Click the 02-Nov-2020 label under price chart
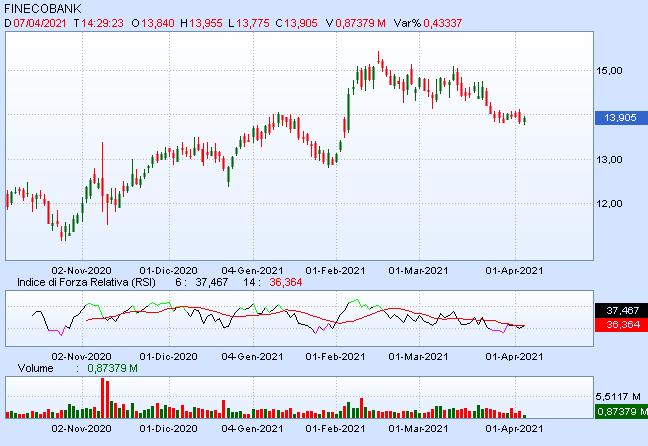Screen dimensions: 648x446 (x=81, y=271)
